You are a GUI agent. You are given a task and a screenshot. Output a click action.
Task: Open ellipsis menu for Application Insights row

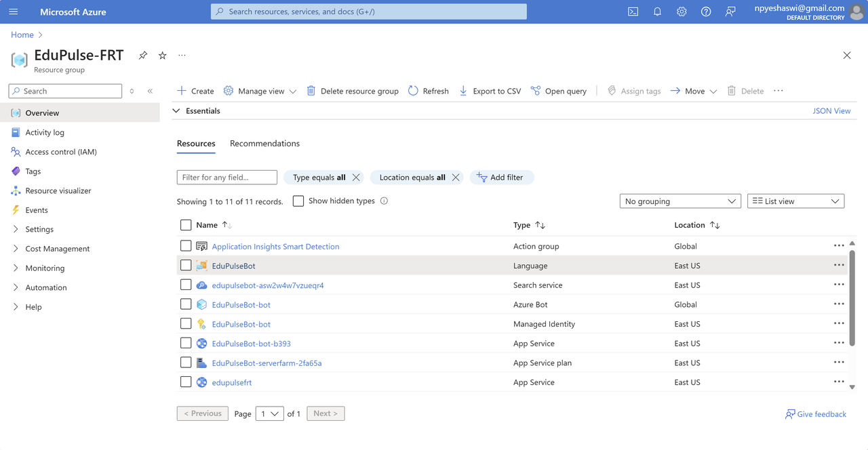pos(839,246)
